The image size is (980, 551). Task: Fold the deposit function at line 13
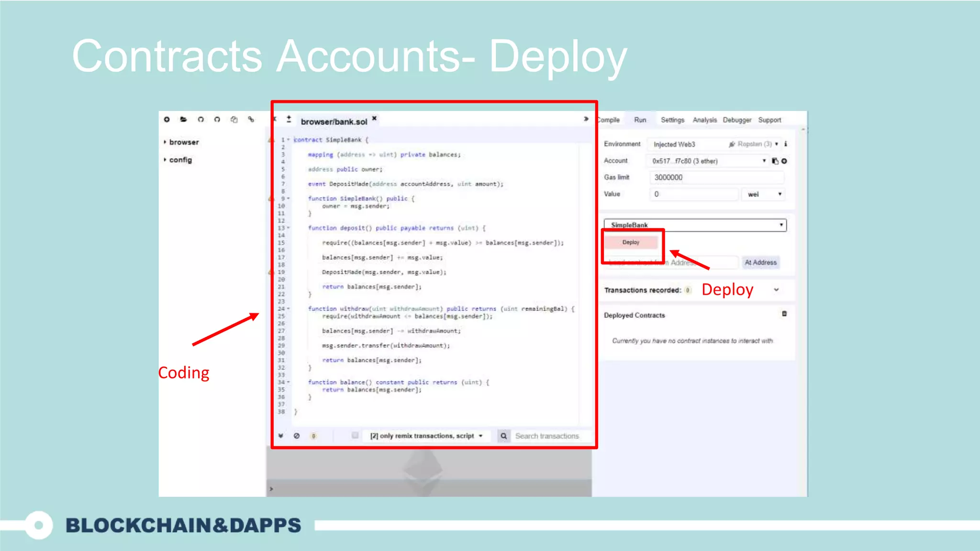[289, 228]
